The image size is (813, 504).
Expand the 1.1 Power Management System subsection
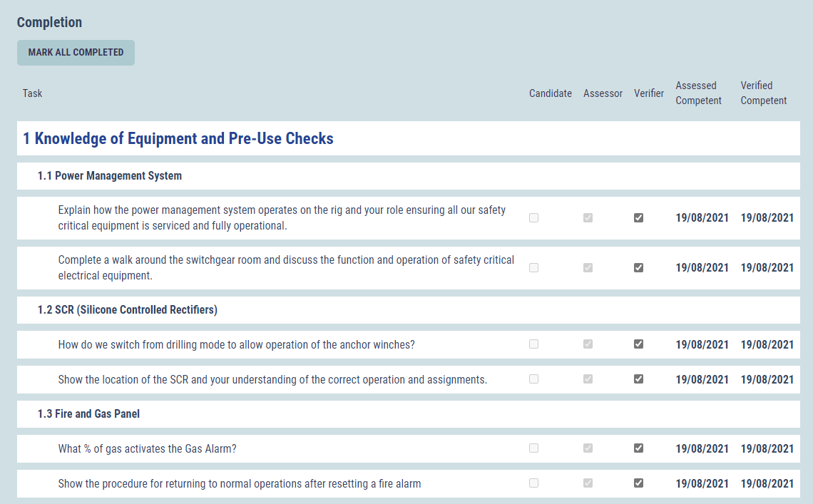(x=110, y=176)
